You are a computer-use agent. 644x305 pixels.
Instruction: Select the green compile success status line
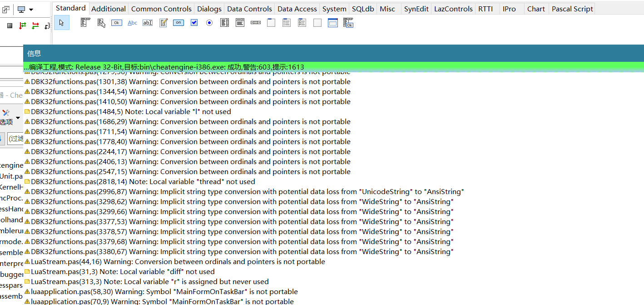click(333, 67)
